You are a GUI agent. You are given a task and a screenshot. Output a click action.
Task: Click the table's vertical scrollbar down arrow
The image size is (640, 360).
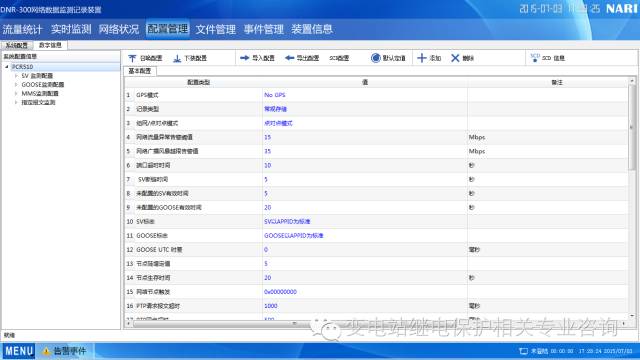[x=632, y=316]
